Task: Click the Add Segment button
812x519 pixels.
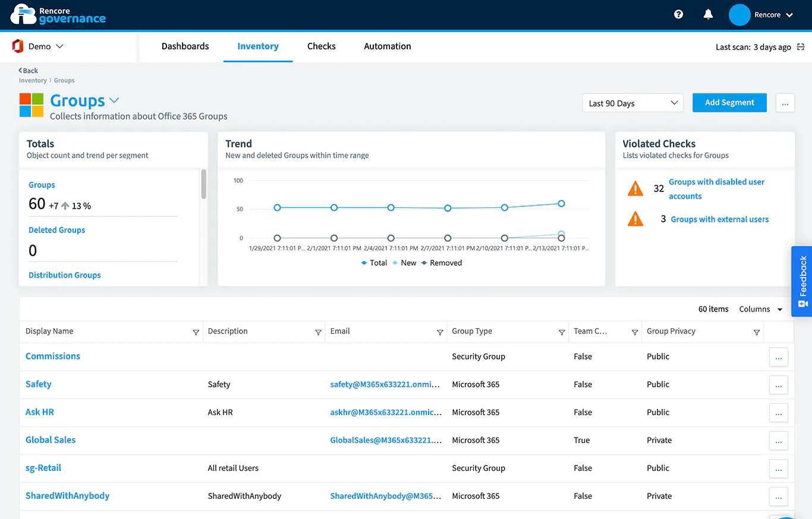Action: pyautogui.click(x=729, y=103)
